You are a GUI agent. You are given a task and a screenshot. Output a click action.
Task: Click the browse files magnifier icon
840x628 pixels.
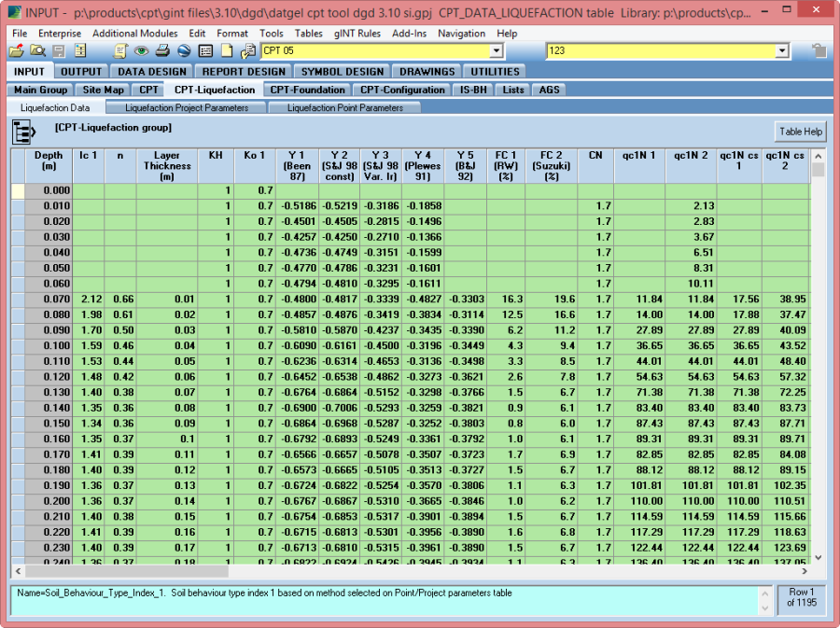click(x=38, y=50)
